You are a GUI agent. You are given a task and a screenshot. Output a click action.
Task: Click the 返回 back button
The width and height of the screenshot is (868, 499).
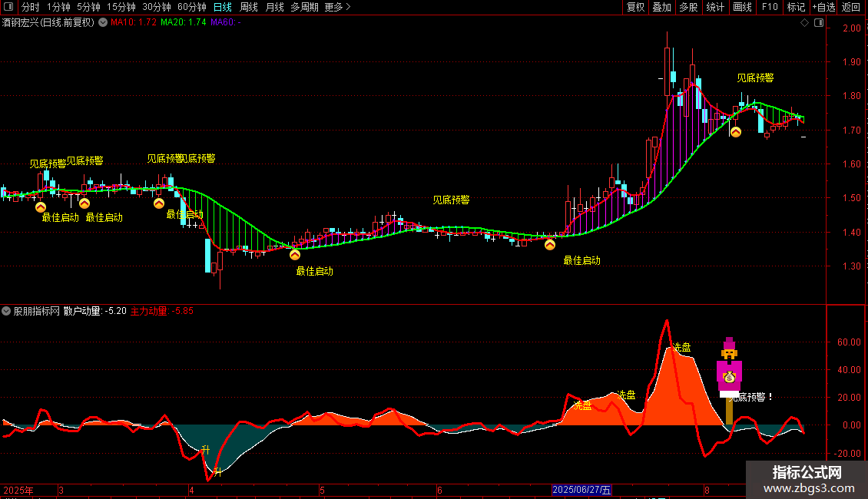point(851,7)
